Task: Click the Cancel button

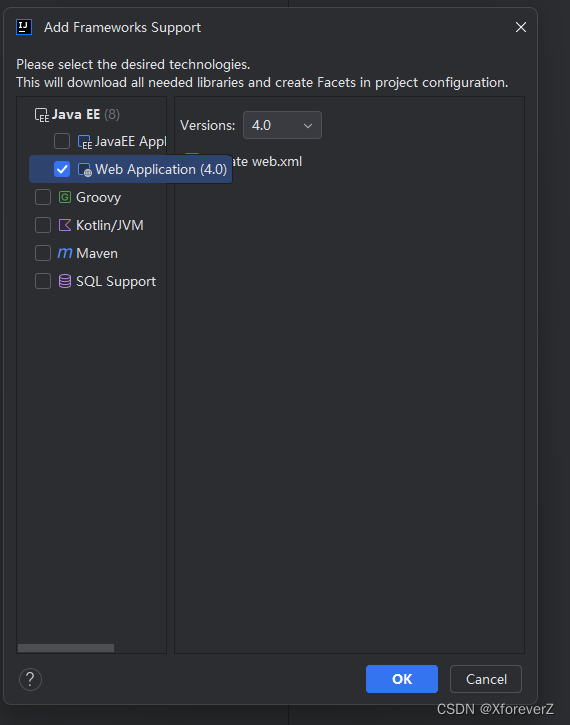Action: tap(486, 679)
